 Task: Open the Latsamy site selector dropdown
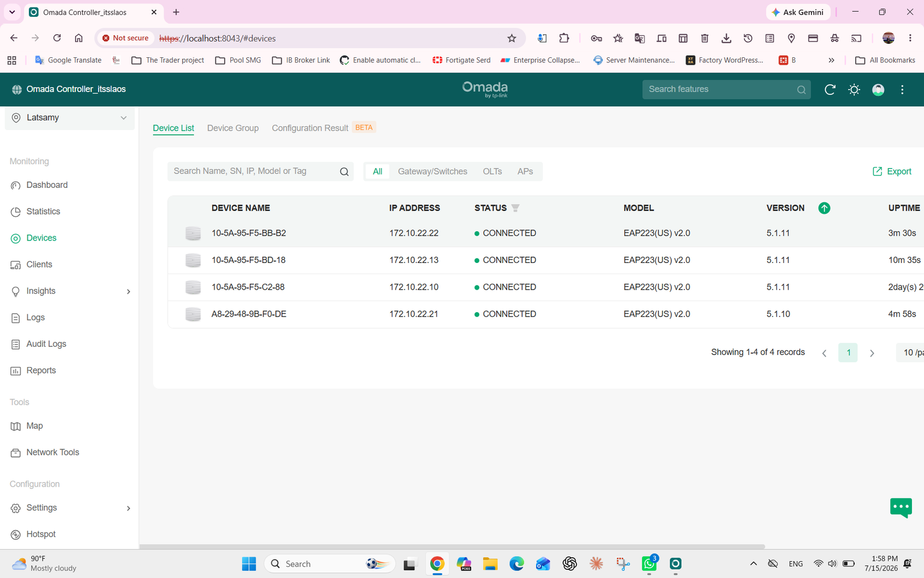tap(69, 118)
